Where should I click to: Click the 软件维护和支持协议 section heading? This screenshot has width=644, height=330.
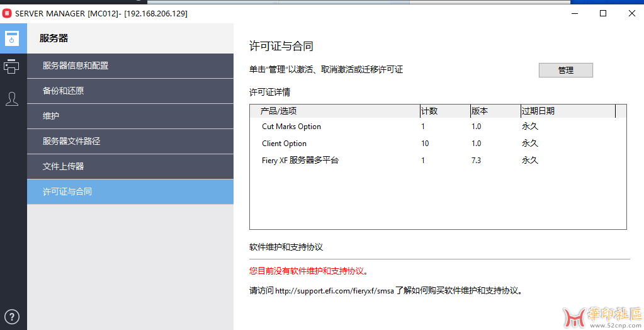tap(286, 247)
